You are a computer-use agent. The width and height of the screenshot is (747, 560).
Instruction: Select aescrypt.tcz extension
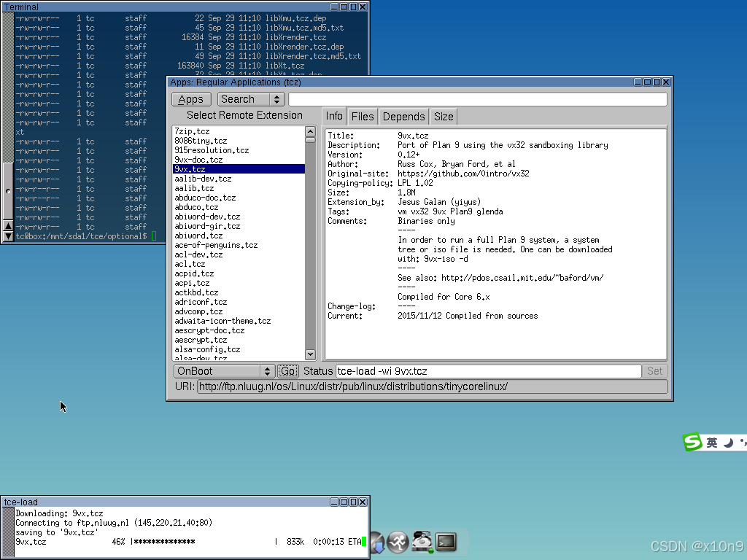tap(239, 341)
